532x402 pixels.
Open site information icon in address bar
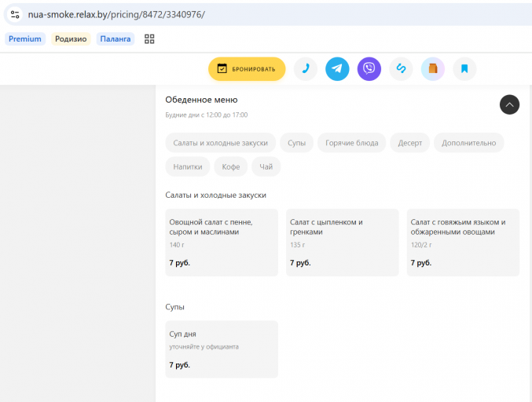pyautogui.click(x=15, y=15)
